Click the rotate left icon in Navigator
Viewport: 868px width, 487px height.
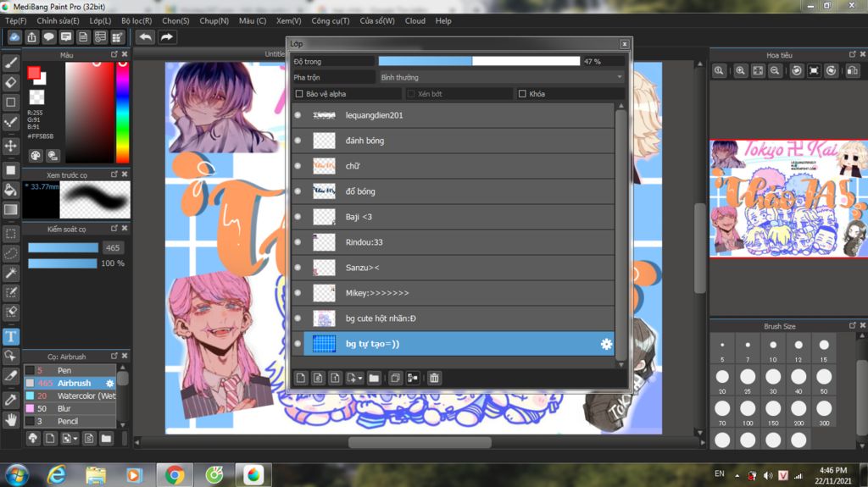[x=797, y=71]
